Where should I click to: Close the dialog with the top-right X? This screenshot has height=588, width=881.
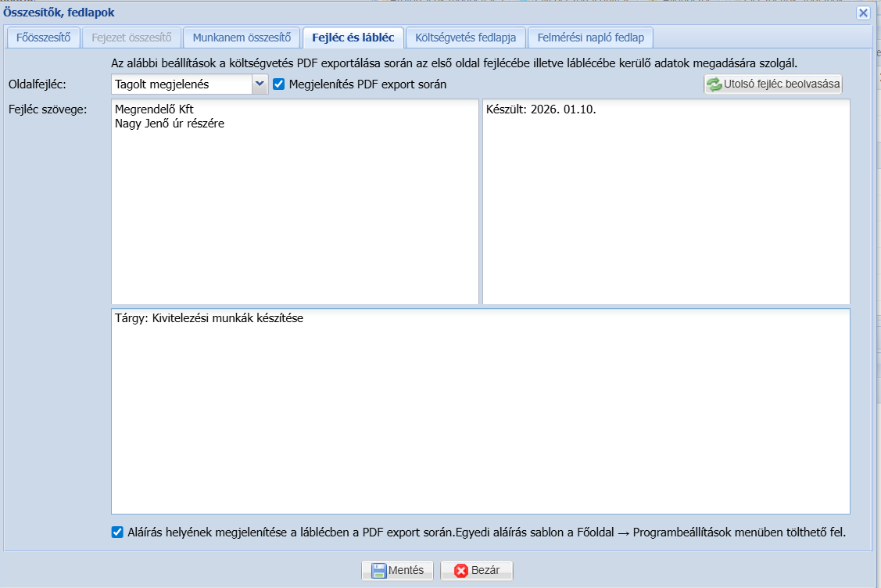[863, 13]
